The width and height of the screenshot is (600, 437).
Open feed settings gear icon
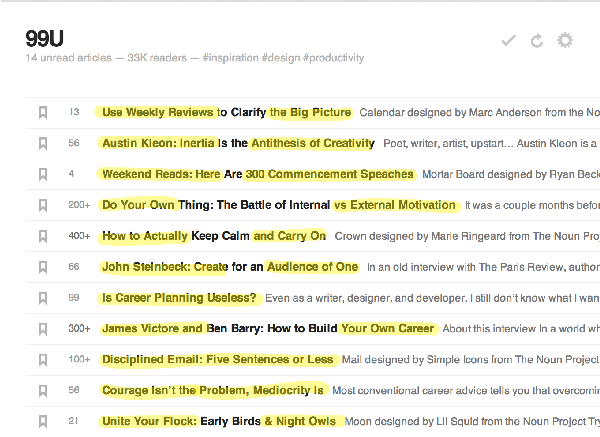point(565,40)
